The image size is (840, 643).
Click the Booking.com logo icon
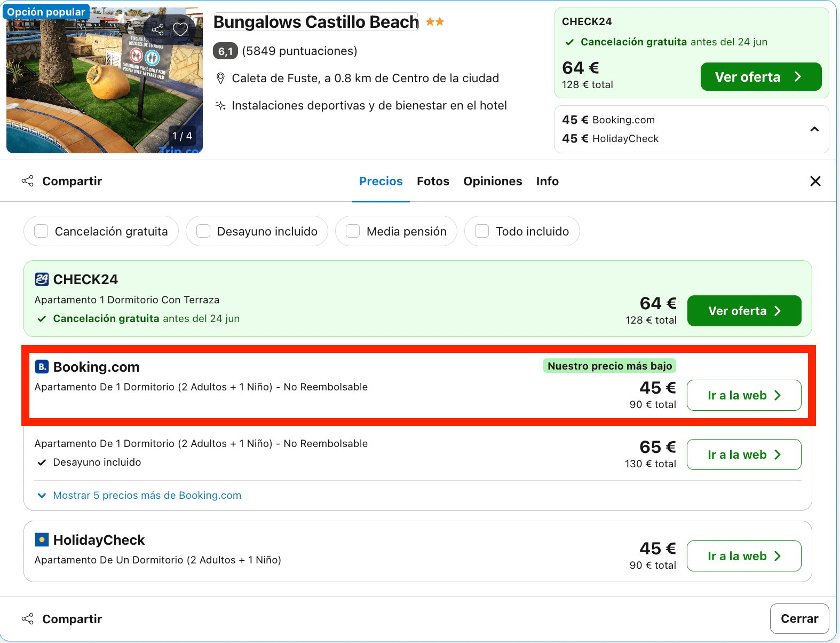[x=42, y=366]
